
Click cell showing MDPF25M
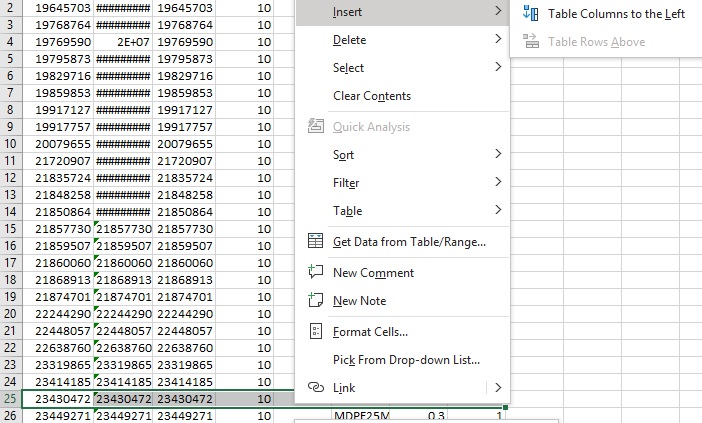(361, 416)
